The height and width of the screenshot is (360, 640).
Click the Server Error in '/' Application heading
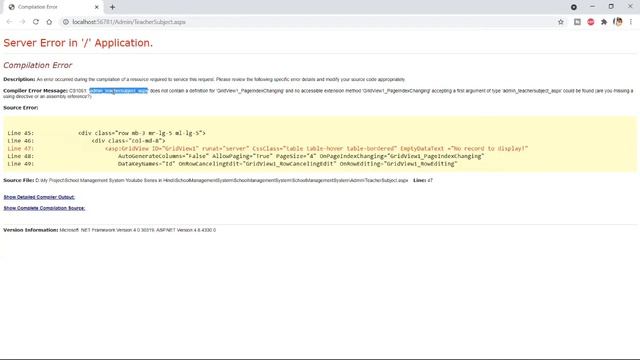pyautogui.click(x=78, y=43)
